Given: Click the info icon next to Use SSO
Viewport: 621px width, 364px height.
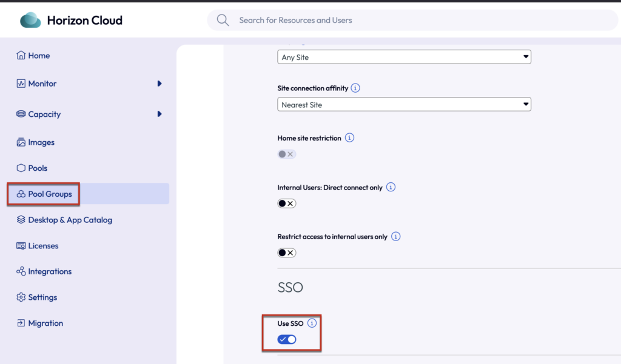Looking at the screenshot, I should tap(312, 323).
